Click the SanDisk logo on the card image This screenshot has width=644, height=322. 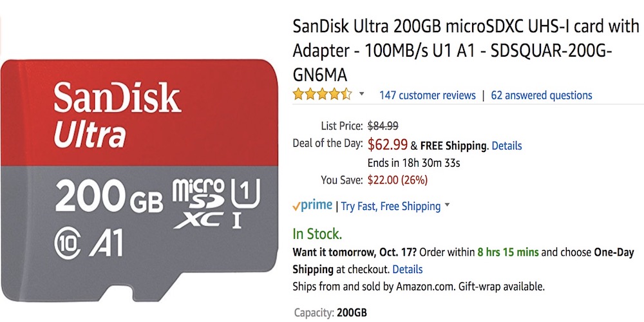tap(117, 99)
